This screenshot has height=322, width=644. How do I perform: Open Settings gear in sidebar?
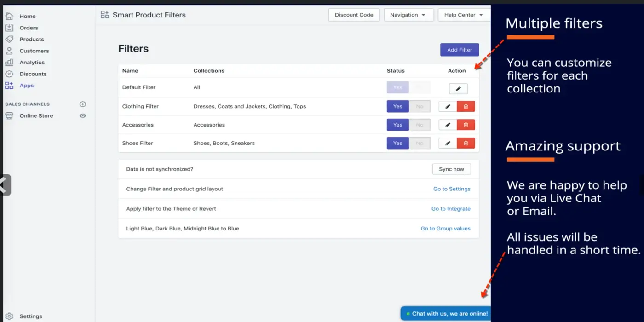[x=10, y=316]
